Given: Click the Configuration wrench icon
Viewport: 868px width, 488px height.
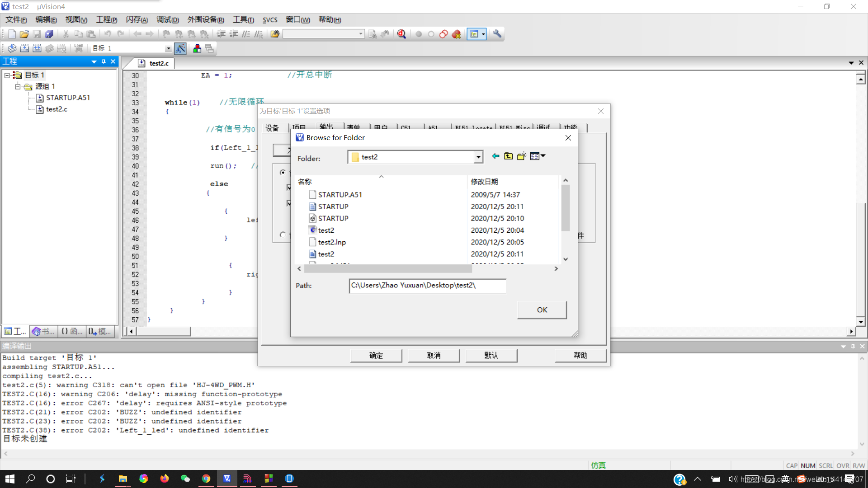Looking at the screenshot, I should [x=497, y=34].
